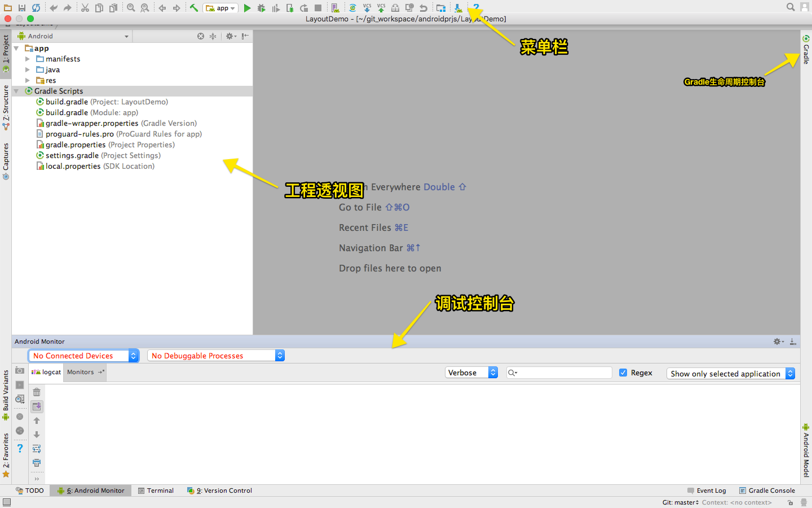
Task: Open the TODO tool window tab
Action: (30, 491)
